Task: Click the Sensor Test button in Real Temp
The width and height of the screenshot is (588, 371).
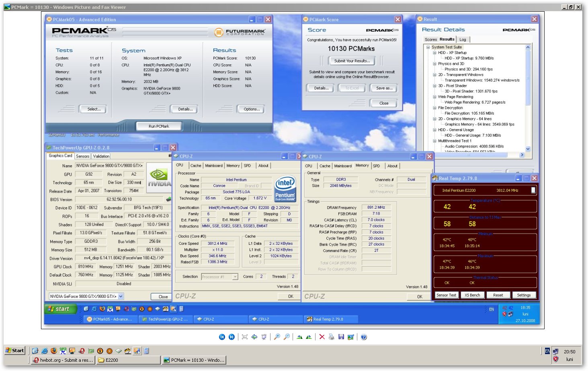Action: [447, 295]
